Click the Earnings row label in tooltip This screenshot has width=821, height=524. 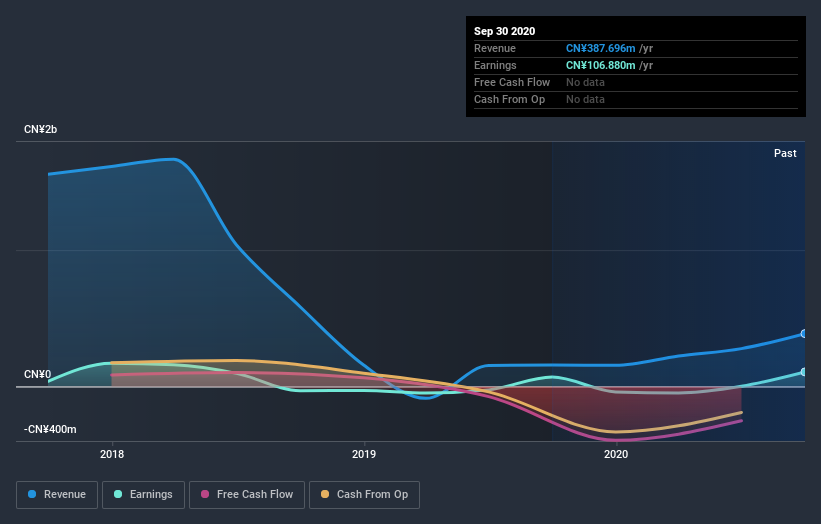click(495, 65)
